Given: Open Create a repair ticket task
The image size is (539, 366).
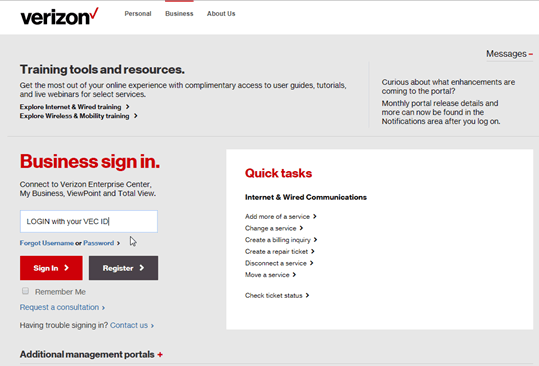Looking at the screenshot, I should click(x=279, y=252).
